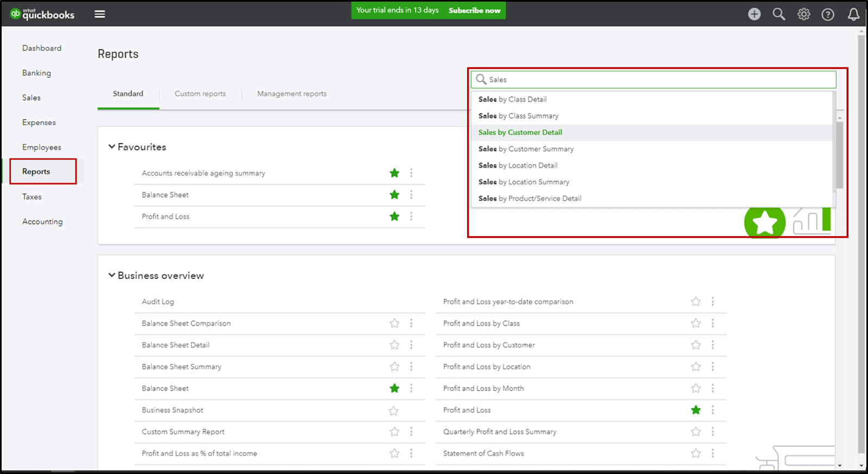Go to Banking in sidebar

pyautogui.click(x=36, y=73)
